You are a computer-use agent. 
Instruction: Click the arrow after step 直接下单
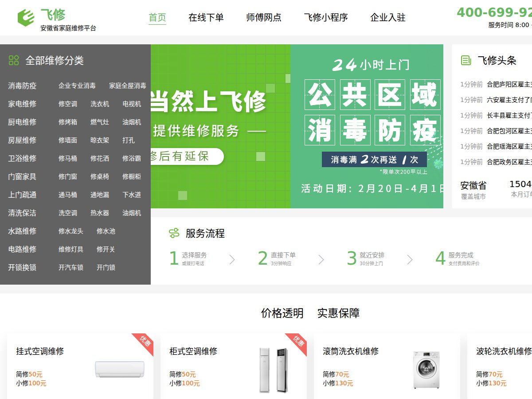[321, 259]
